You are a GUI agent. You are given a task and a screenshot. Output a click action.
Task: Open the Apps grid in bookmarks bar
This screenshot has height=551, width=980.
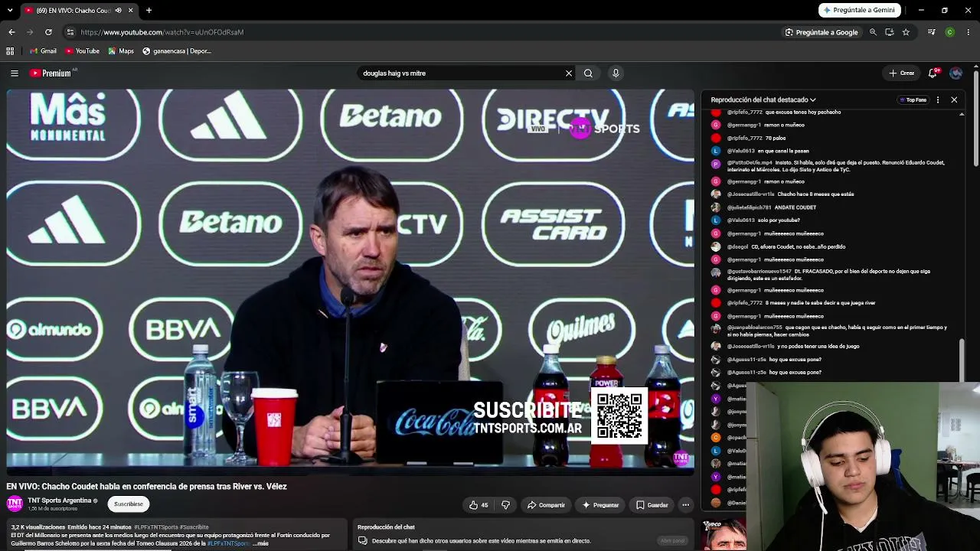10,51
